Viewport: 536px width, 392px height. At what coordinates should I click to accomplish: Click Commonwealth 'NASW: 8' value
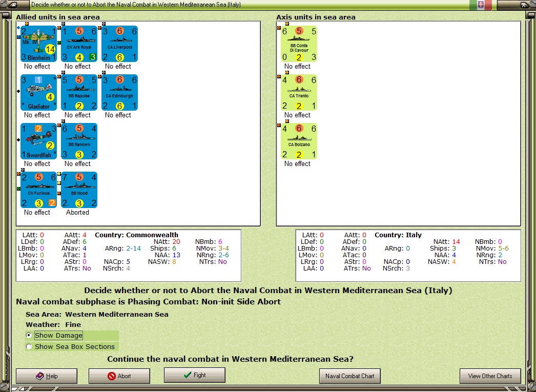pos(162,261)
